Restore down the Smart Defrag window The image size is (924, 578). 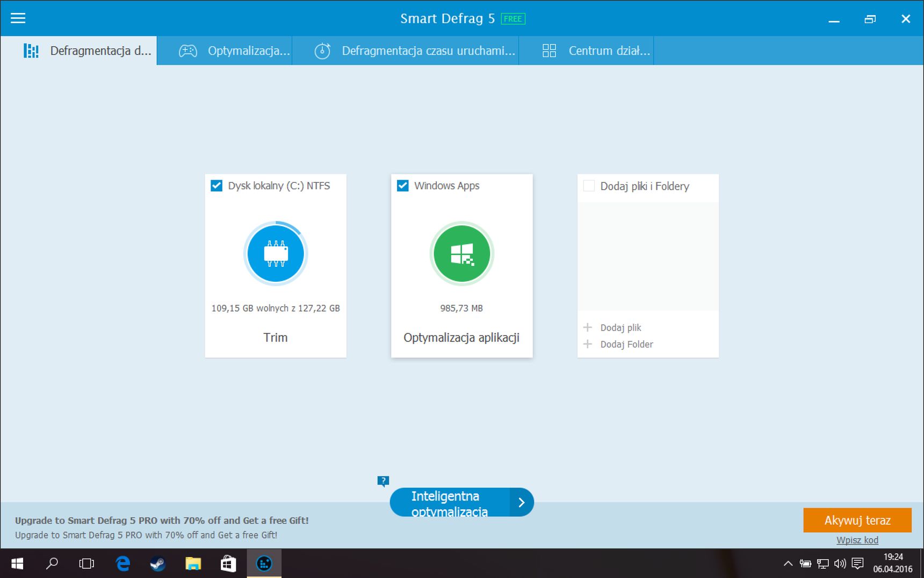click(x=870, y=19)
